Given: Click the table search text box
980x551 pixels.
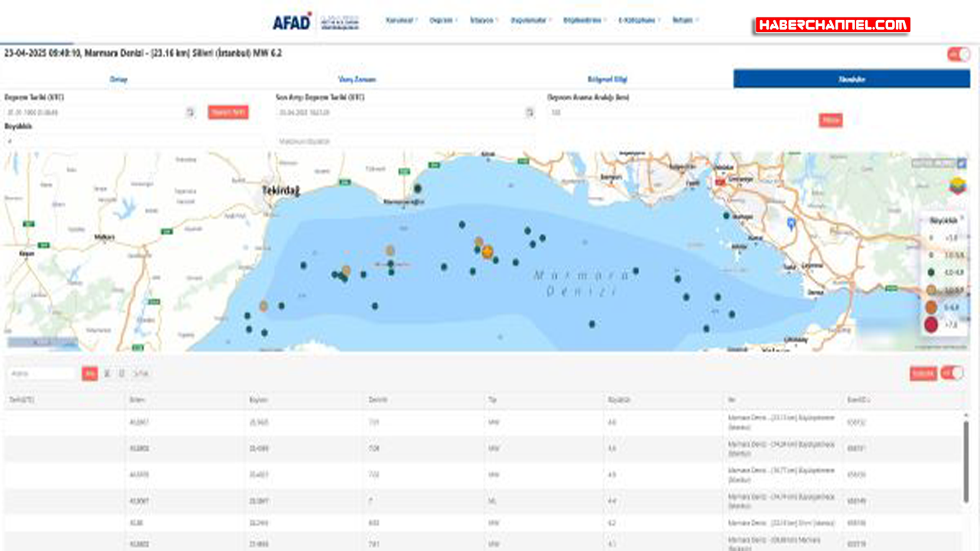Looking at the screenshot, I should tap(44, 373).
